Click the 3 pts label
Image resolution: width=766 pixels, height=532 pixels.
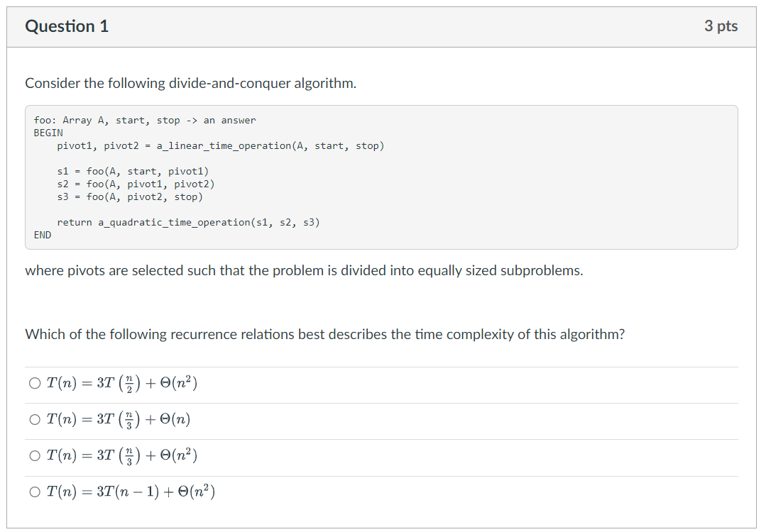pyautogui.click(x=722, y=26)
